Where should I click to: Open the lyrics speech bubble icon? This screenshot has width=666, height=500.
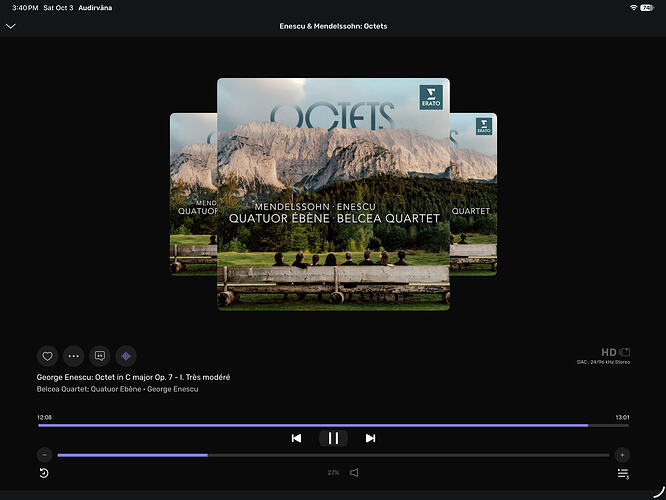coord(100,356)
